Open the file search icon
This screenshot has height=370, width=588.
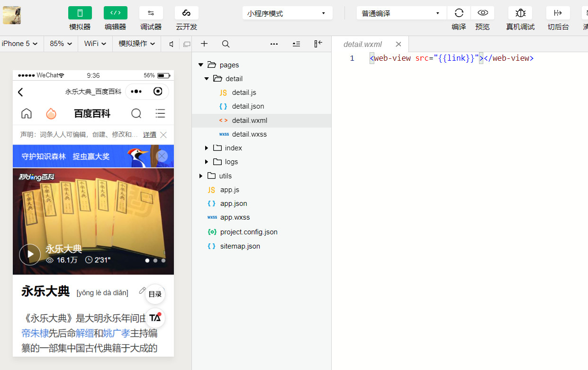click(x=226, y=44)
